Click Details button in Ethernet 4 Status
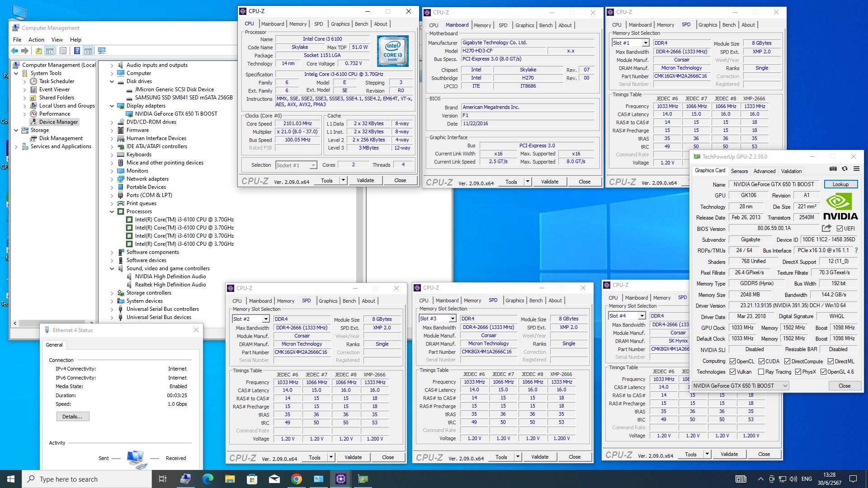Image resolution: width=868 pixels, height=488 pixels. coord(72,417)
